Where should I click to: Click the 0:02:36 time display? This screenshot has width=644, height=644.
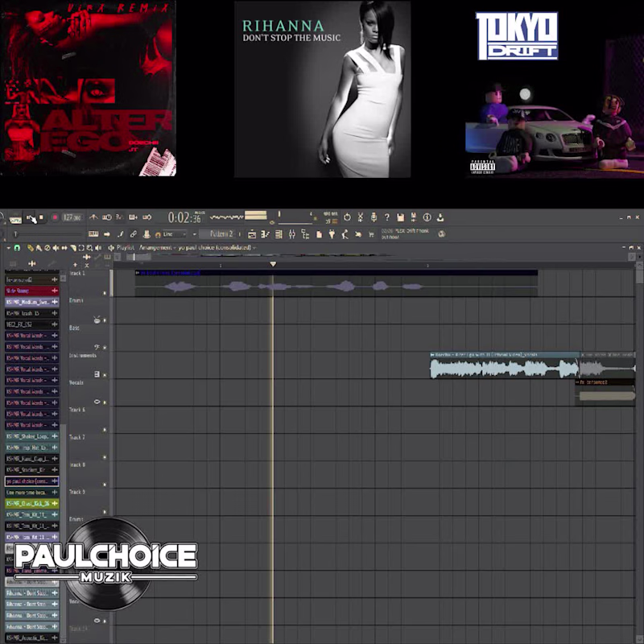click(x=186, y=217)
